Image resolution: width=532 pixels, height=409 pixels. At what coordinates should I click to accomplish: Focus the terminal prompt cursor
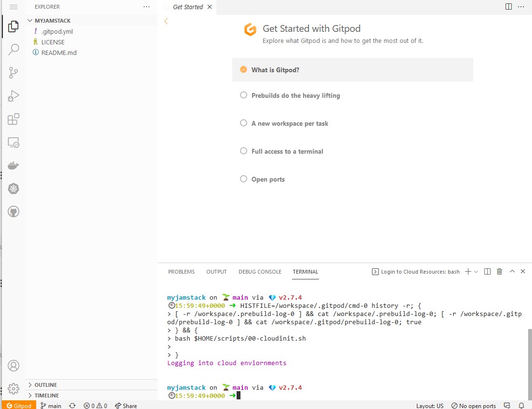[x=239, y=396]
